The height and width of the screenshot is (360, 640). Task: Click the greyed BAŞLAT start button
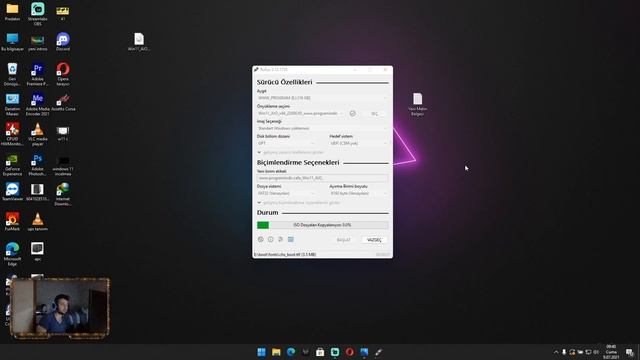tap(344, 240)
